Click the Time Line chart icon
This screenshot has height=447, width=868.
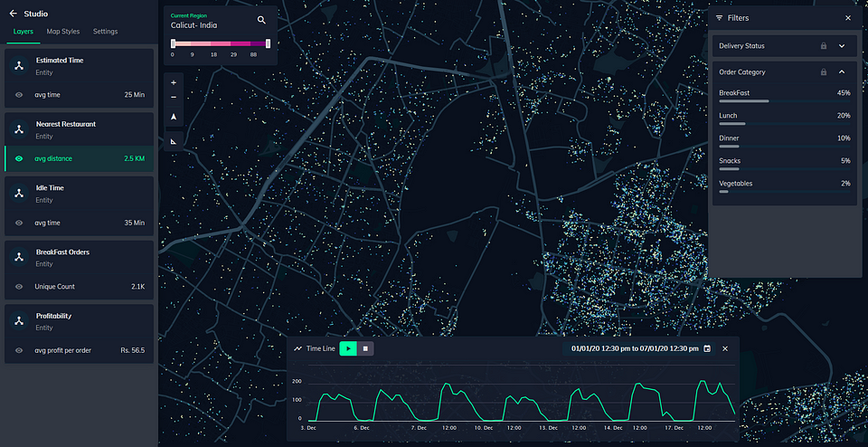(x=298, y=349)
